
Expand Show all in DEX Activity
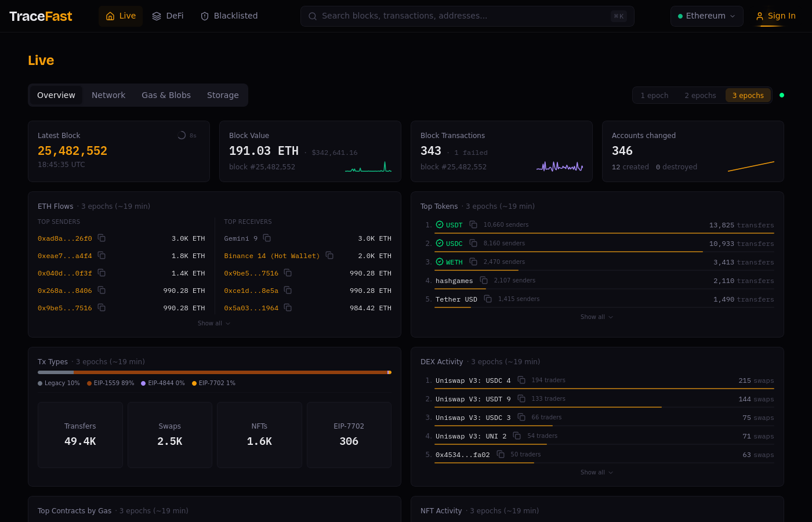coord(597,473)
